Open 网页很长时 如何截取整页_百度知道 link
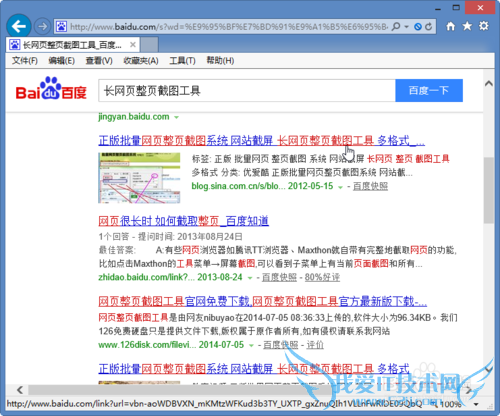This screenshot has width=500, height=416. (184, 221)
